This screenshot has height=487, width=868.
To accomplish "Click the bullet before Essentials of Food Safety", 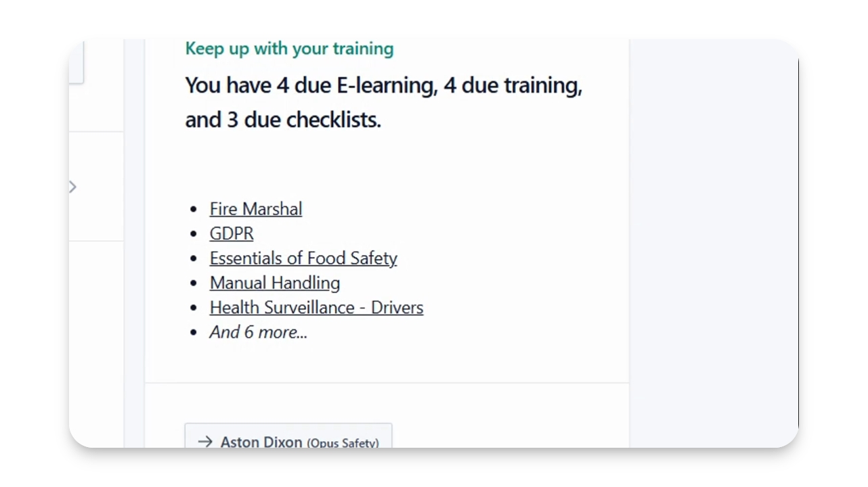I will 194,258.
